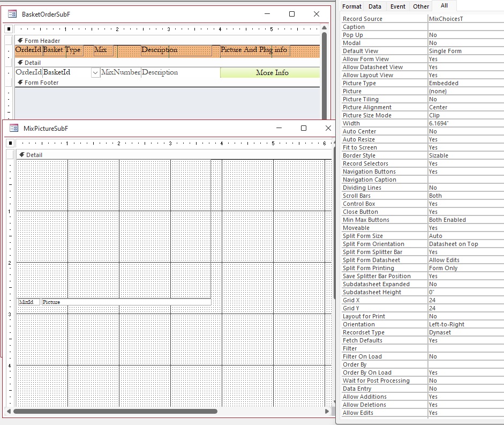Image resolution: width=504 pixels, height=425 pixels.
Task: Open the Data tab of the Property Sheet
Action: point(375,6)
